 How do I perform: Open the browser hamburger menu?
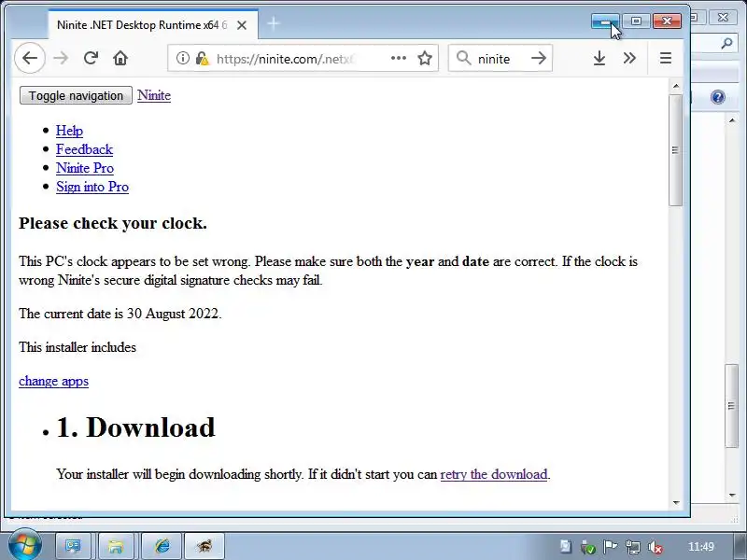666,58
